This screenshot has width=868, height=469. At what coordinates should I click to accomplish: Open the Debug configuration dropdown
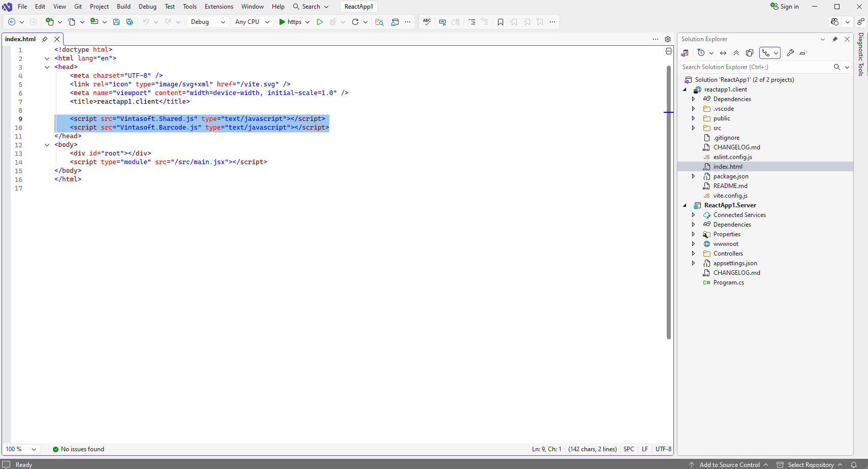(x=208, y=22)
